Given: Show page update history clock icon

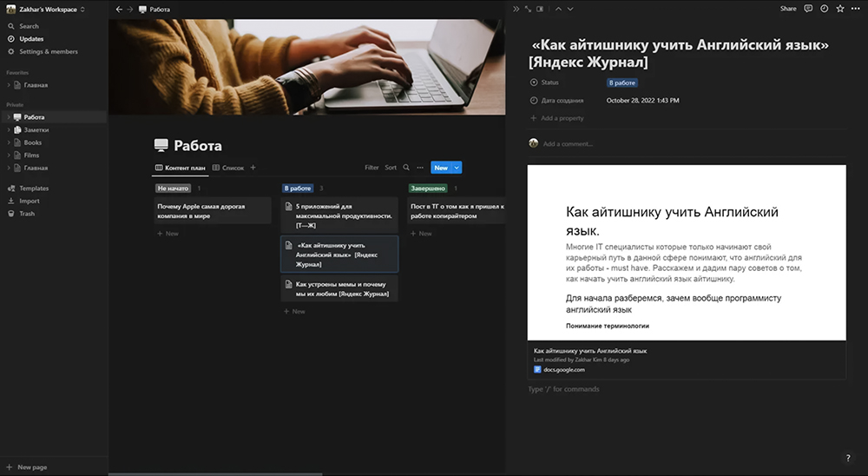Looking at the screenshot, I should click(x=824, y=9).
